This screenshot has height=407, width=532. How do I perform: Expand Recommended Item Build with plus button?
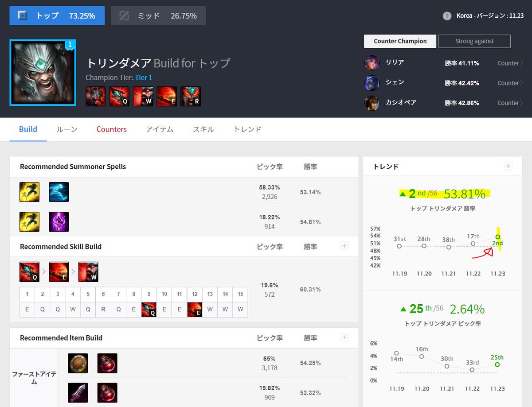click(x=344, y=337)
